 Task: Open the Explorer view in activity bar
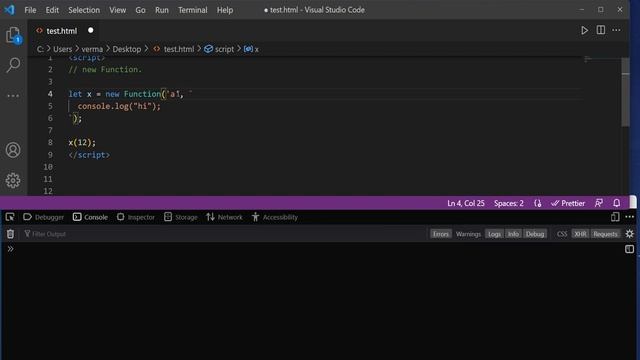pos(13,35)
